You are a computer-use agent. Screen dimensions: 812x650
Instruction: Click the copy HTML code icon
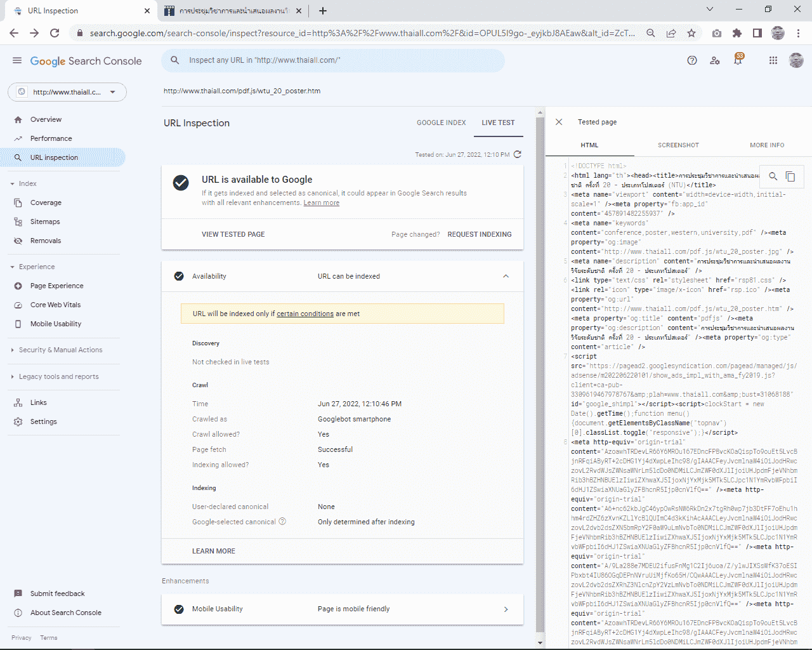[790, 176]
